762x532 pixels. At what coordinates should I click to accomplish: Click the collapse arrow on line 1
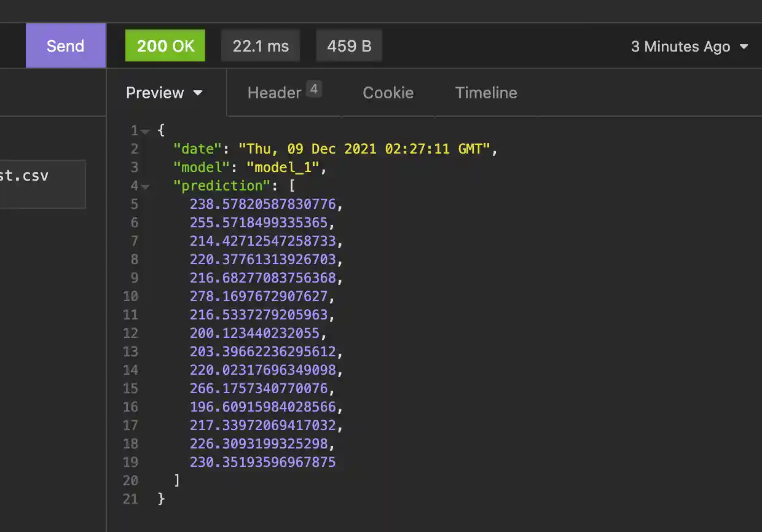pyautogui.click(x=145, y=131)
